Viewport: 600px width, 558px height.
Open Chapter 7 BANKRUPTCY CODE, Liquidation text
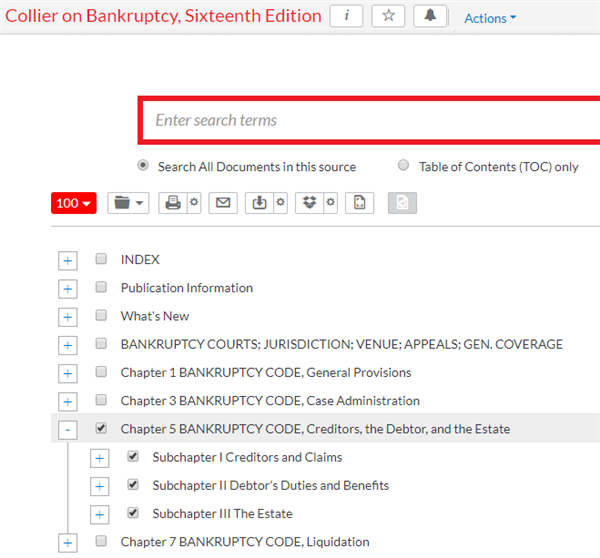tap(245, 542)
